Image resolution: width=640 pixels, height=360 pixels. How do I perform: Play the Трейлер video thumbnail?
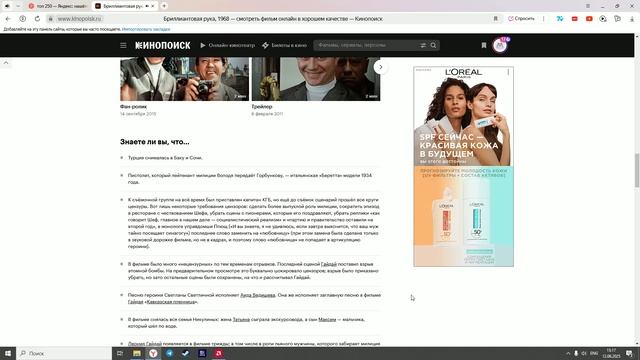[316, 79]
